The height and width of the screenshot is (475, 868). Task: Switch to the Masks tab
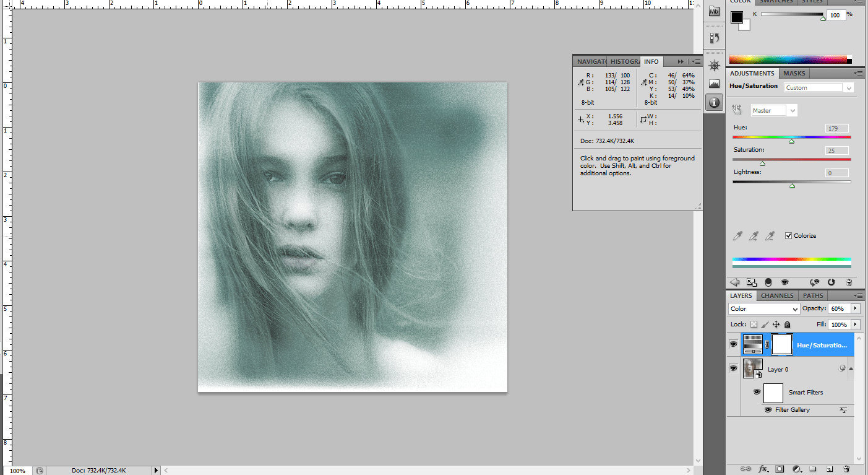click(x=794, y=73)
